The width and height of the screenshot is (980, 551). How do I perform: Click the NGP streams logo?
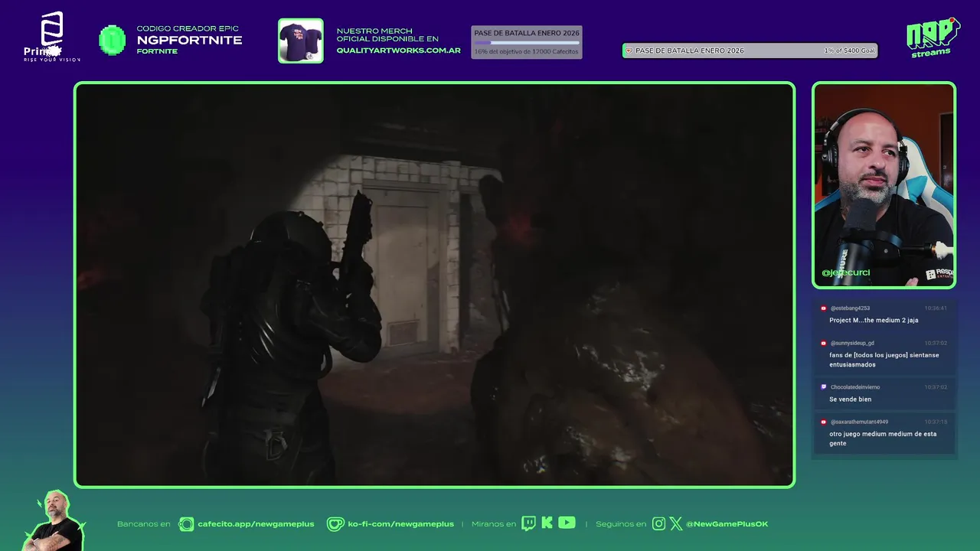(x=933, y=37)
